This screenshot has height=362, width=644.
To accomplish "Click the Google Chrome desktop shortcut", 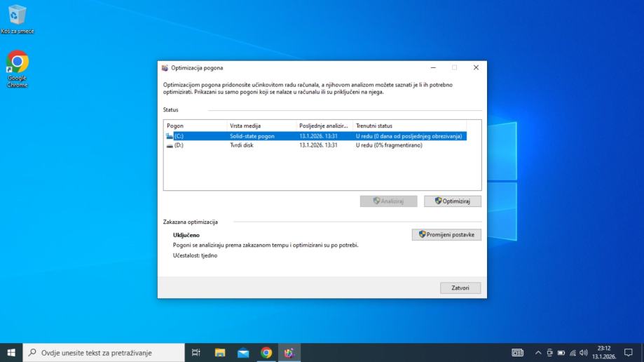I will 17,65.
